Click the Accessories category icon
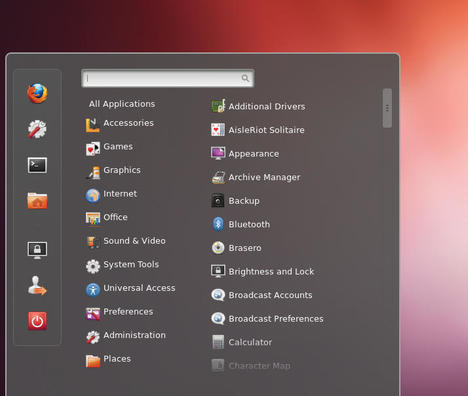 click(93, 125)
